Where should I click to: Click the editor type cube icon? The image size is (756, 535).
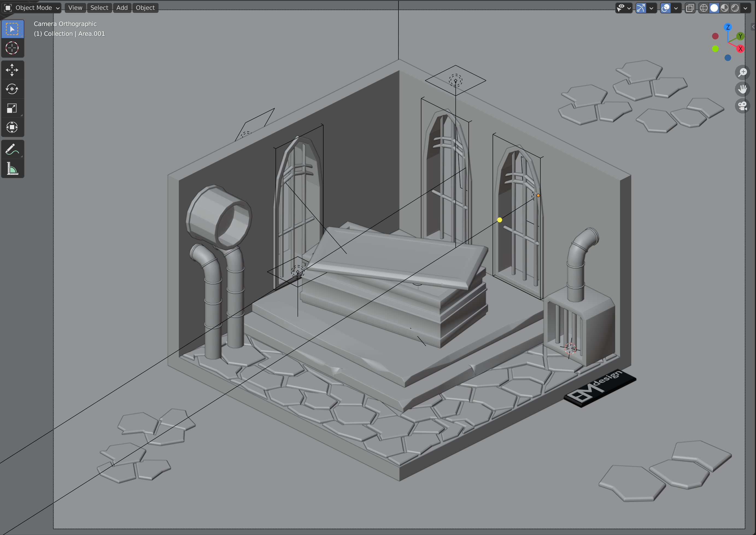point(8,8)
